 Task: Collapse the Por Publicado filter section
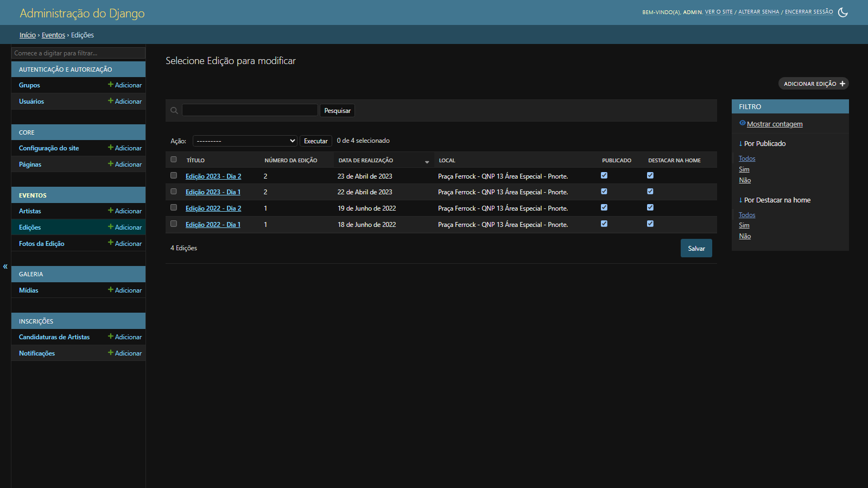pyautogui.click(x=762, y=143)
